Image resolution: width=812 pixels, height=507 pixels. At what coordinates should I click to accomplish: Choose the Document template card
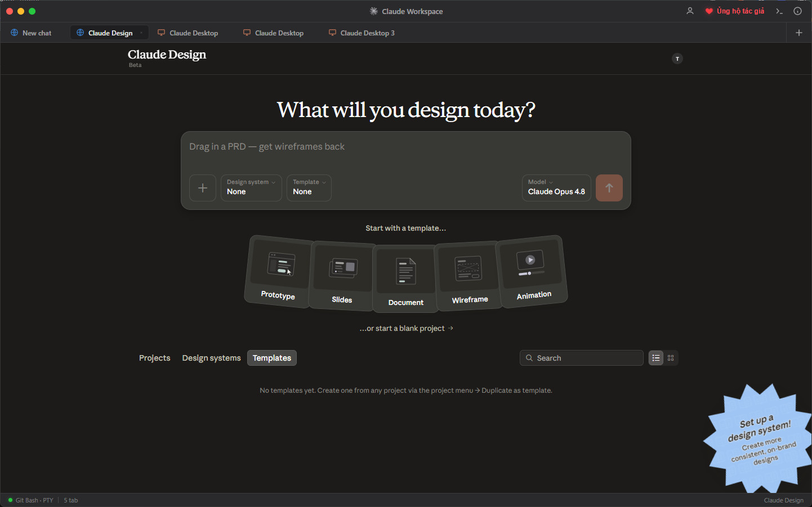click(x=405, y=278)
